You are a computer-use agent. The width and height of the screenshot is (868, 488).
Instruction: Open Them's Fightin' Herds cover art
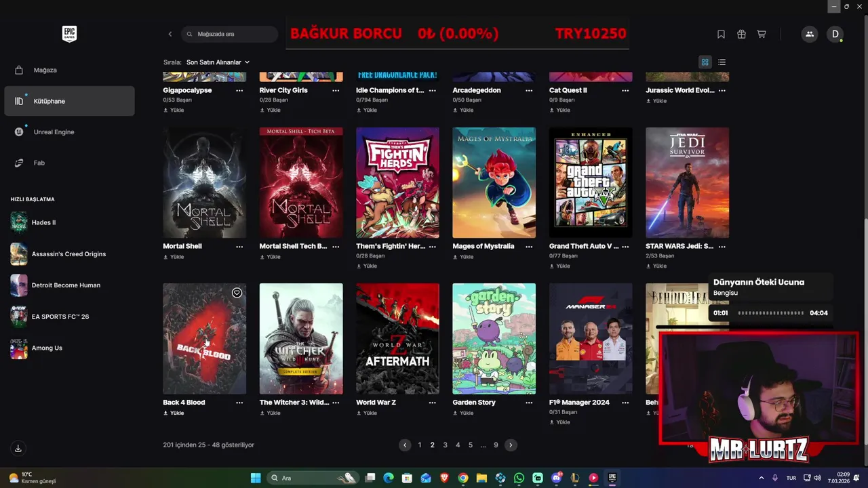coord(397,182)
